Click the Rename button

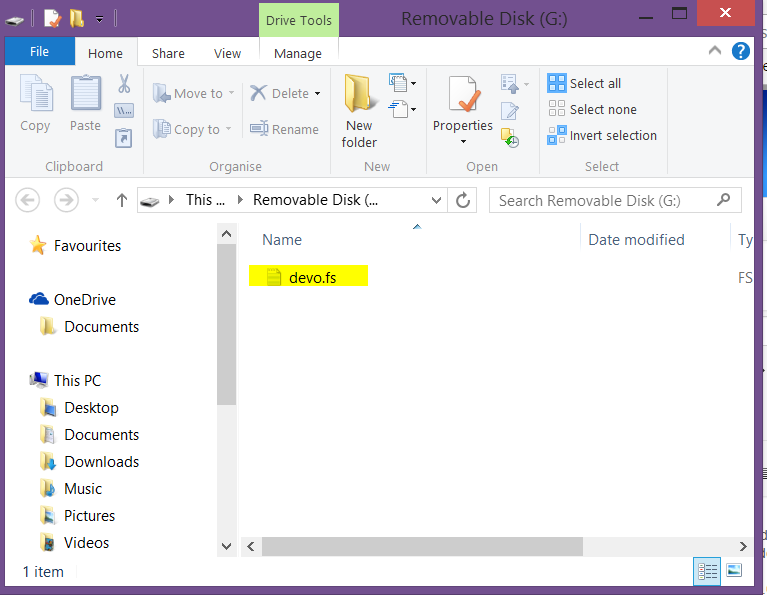284,129
